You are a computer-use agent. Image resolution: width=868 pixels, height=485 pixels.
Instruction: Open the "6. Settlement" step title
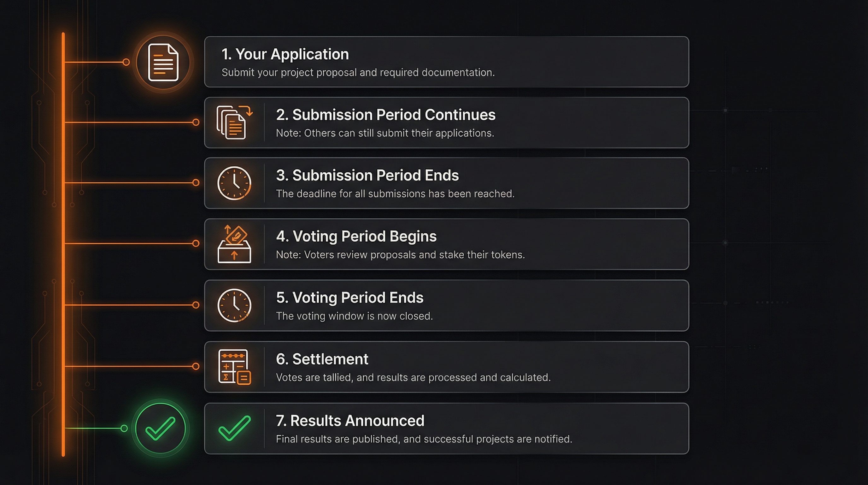click(x=322, y=359)
